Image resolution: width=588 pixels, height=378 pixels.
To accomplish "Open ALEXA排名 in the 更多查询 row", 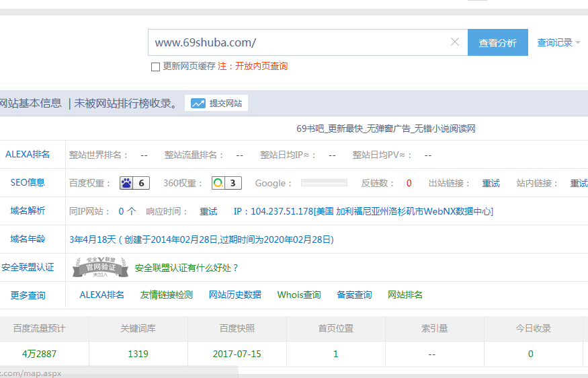I will click(101, 295).
